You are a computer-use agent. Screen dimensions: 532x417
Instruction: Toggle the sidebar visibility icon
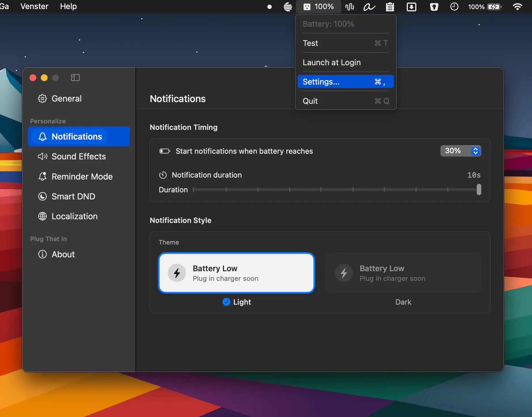pos(75,78)
